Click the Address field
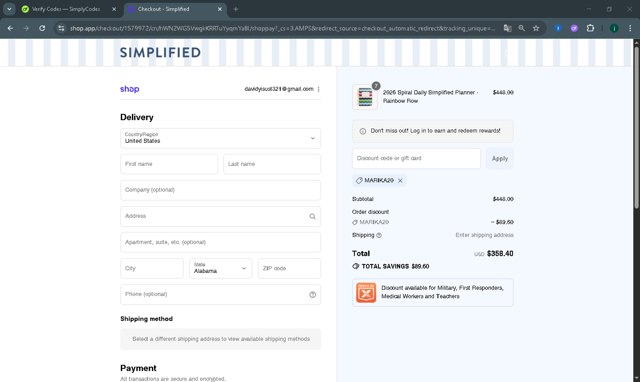Screen dimensions: 640x382 click(x=220, y=216)
